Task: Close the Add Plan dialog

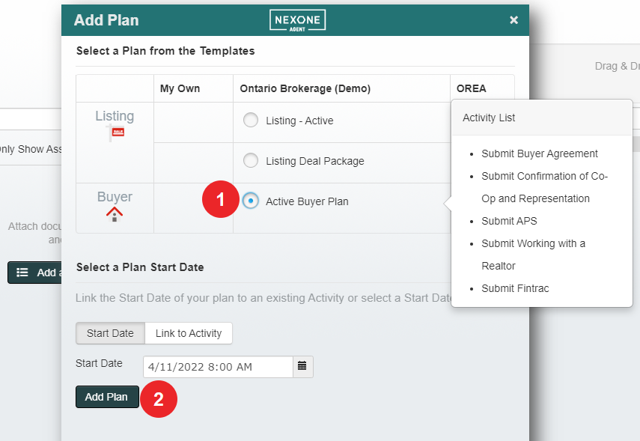Action: pos(514,20)
